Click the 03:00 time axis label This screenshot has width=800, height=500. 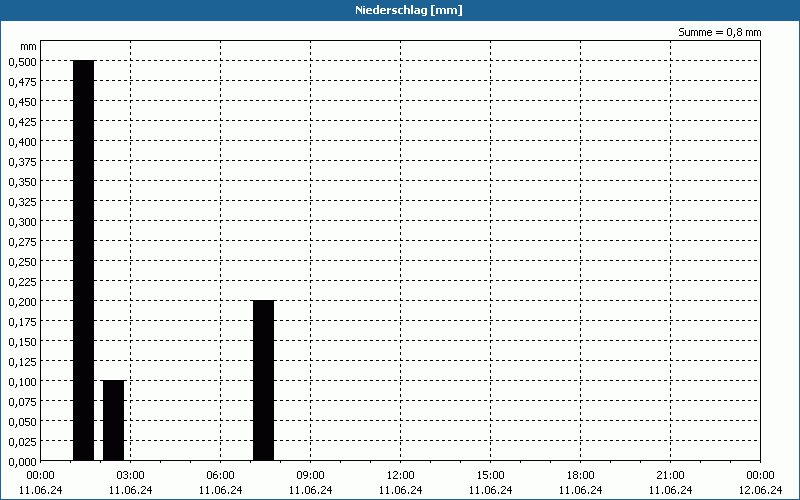[x=131, y=476]
